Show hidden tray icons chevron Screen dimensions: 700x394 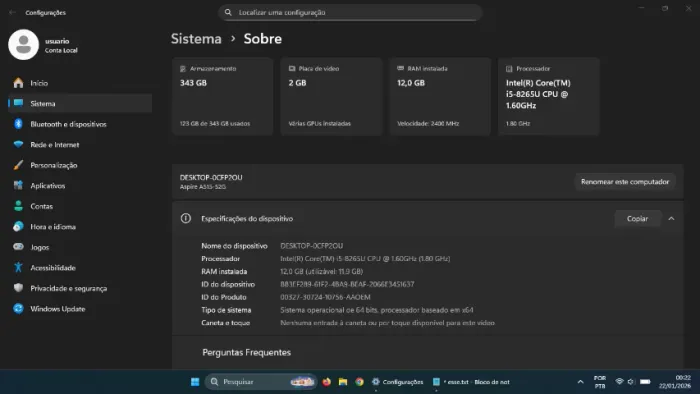[x=580, y=382]
